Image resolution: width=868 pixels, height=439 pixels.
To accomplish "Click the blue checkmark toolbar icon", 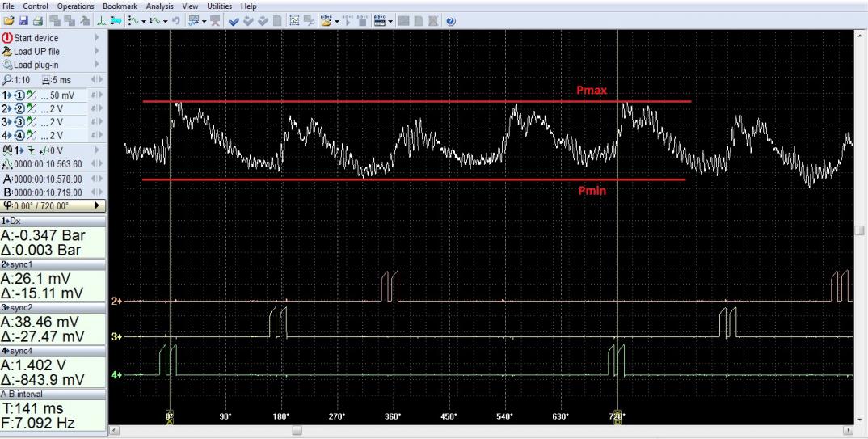I will 233,21.
